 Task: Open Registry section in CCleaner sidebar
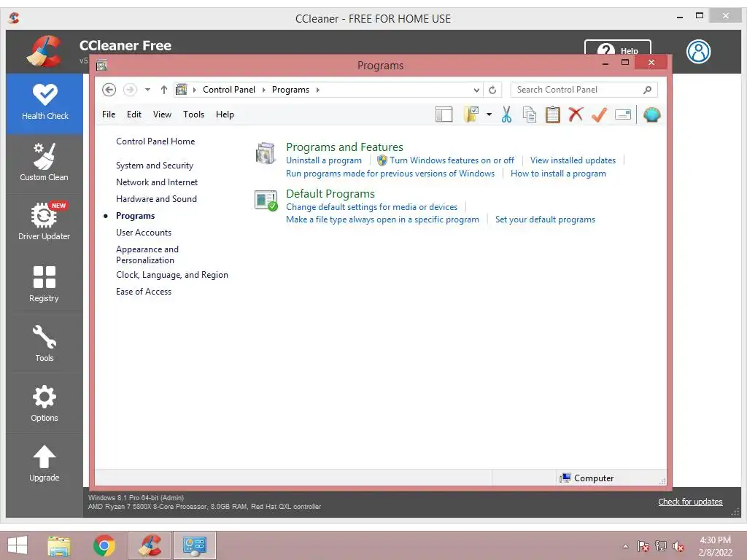44,284
